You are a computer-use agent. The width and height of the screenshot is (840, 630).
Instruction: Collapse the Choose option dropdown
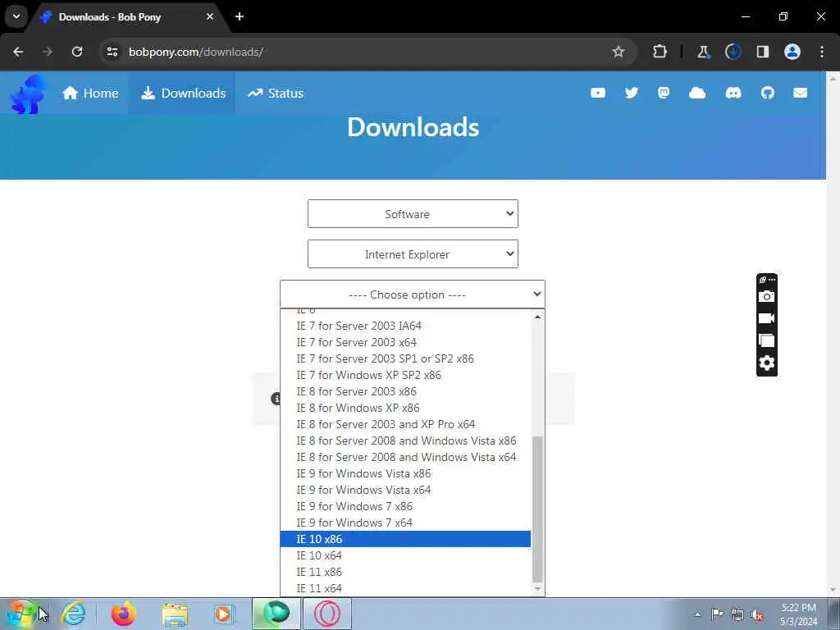413,294
